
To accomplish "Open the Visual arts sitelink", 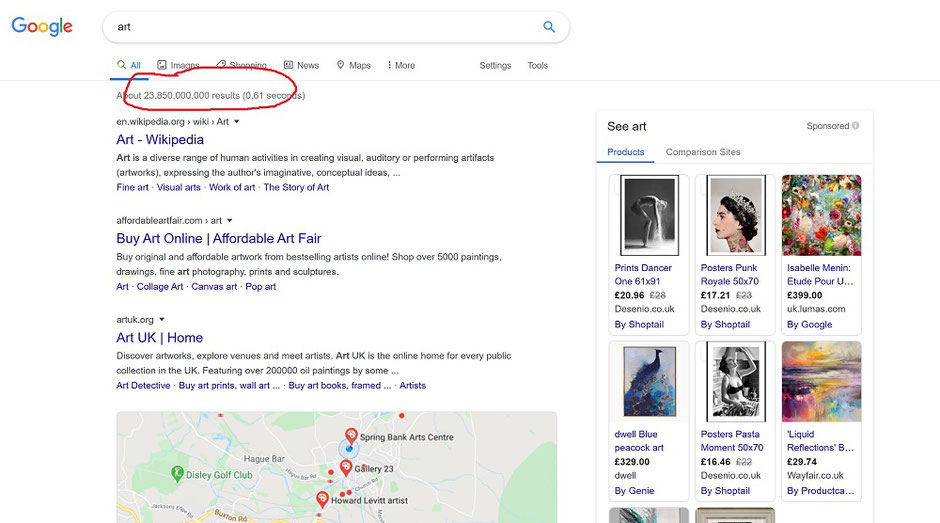I will tap(179, 187).
